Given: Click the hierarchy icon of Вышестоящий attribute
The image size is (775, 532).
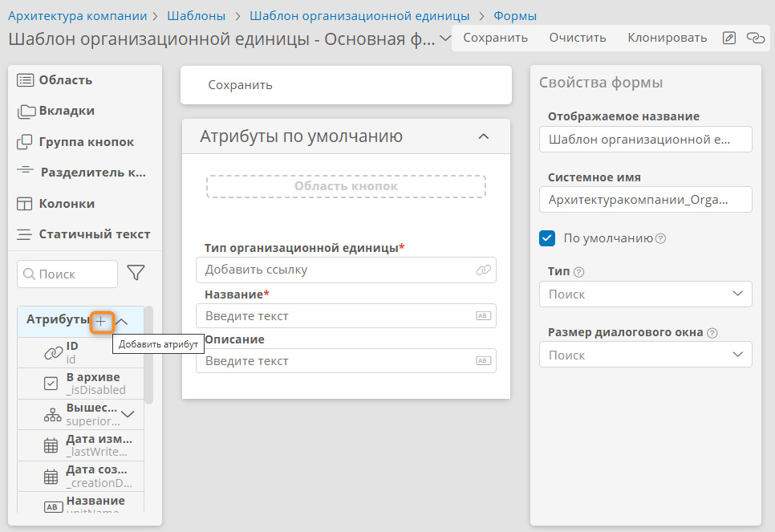Looking at the screenshot, I should click(52, 415).
